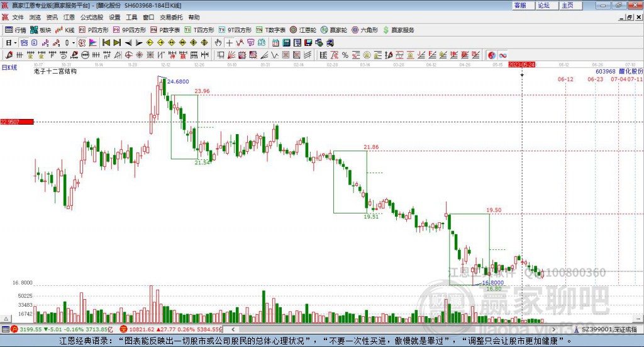Click the infinity loop icon

coord(502,55)
